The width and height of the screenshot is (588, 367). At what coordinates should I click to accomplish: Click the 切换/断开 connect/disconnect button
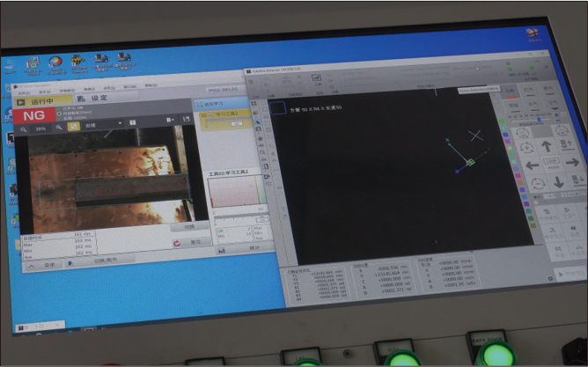100,261
